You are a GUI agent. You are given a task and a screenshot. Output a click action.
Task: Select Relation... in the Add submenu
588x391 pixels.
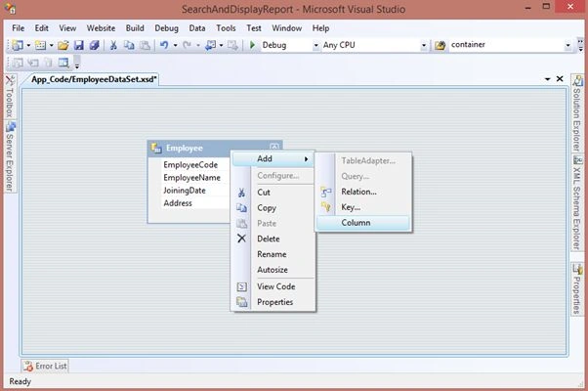pyautogui.click(x=363, y=192)
